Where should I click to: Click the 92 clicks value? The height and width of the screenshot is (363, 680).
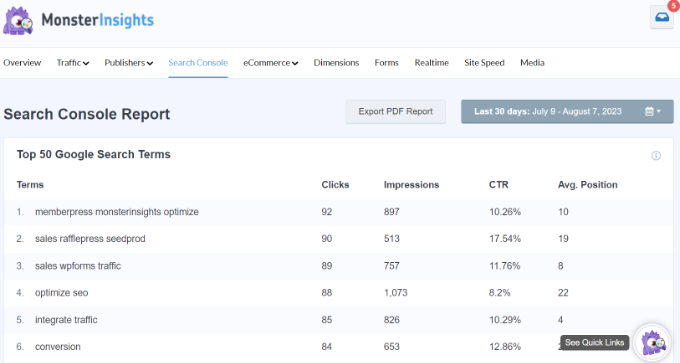(x=327, y=212)
